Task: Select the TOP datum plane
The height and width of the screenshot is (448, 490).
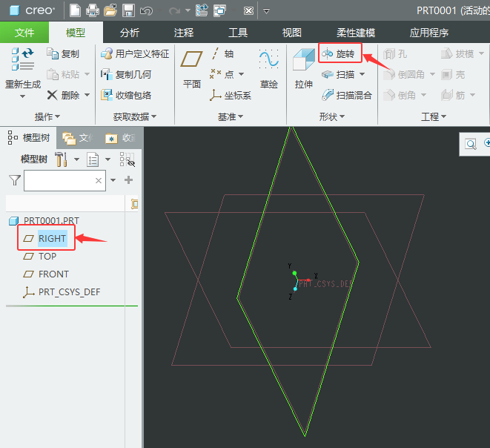Action: (x=40, y=257)
